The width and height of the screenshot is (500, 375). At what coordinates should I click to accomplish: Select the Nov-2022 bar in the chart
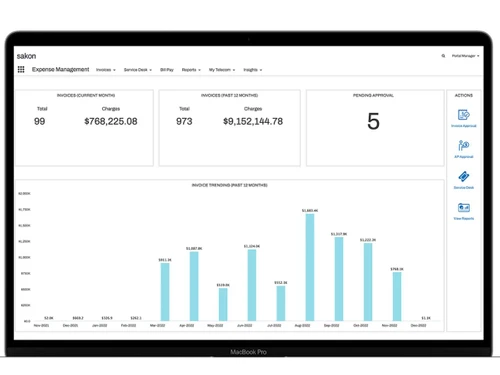coord(397,297)
